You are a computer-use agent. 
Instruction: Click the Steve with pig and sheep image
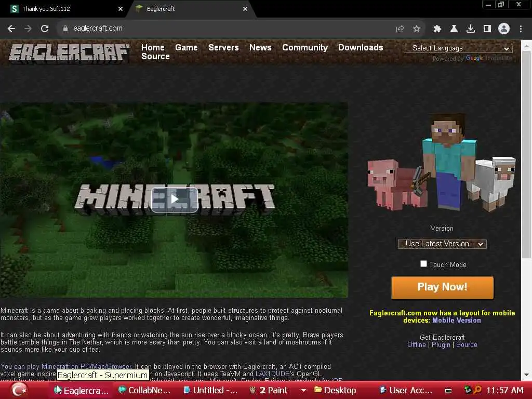[442, 163]
